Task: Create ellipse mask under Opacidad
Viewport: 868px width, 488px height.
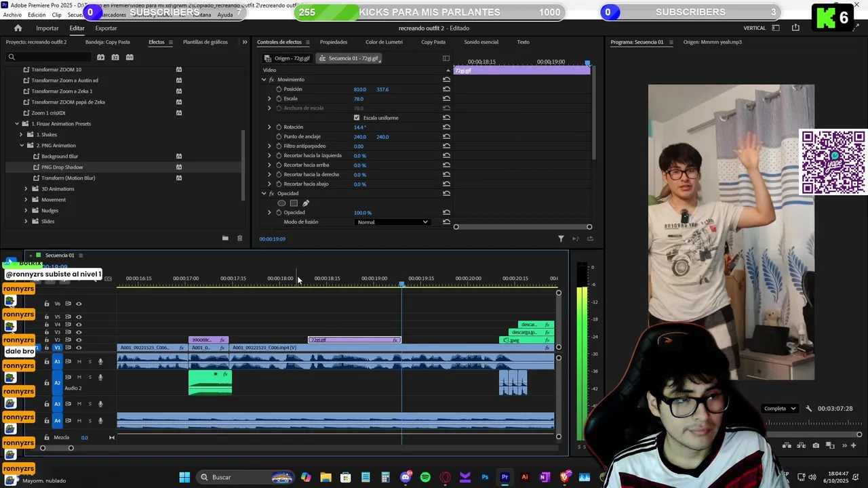Action: 281,203
